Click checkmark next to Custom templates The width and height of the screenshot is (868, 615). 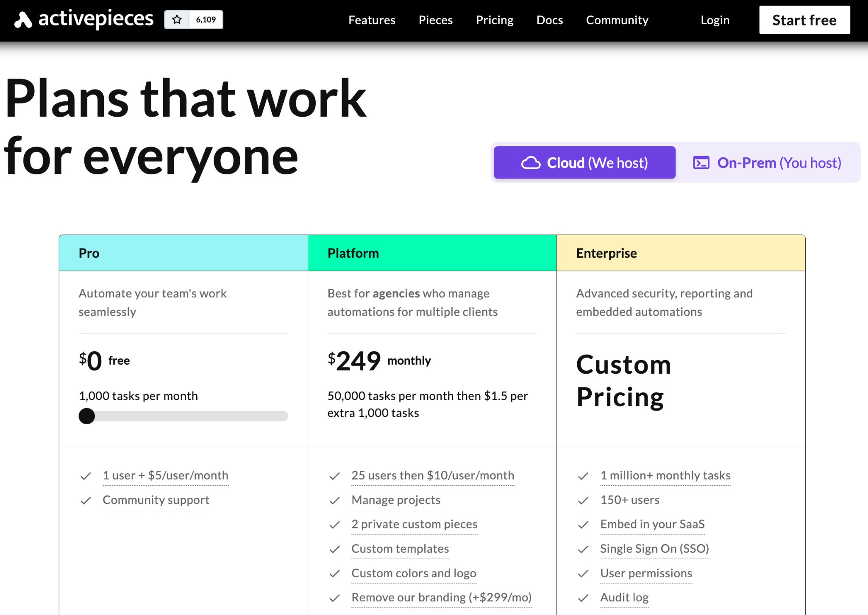335,550
